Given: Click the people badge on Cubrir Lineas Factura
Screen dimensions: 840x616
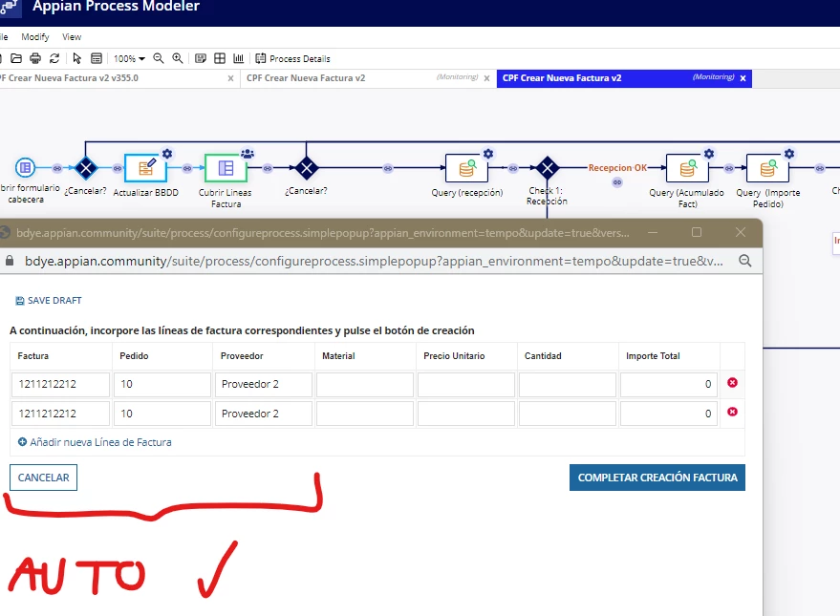Looking at the screenshot, I should [247, 154].
